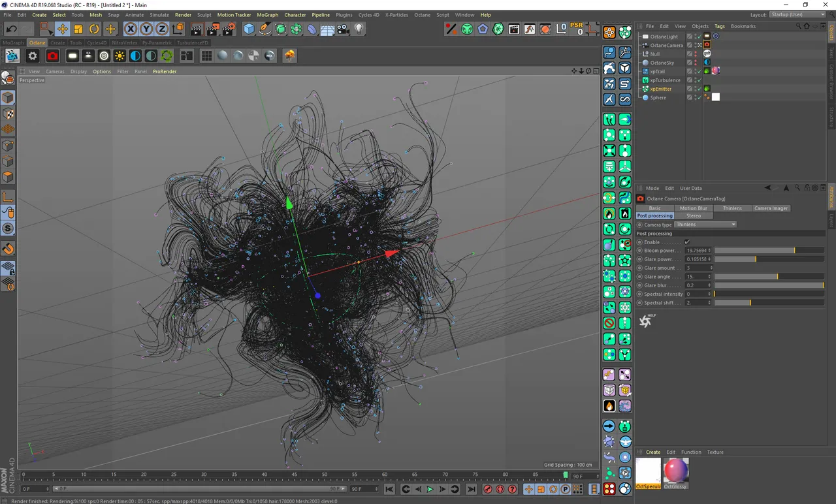This screenshot has height=504, width=836.
Task: Open the Layout Startup (User) dropdown
Action: pyautogui.click(x=797, y=14)
